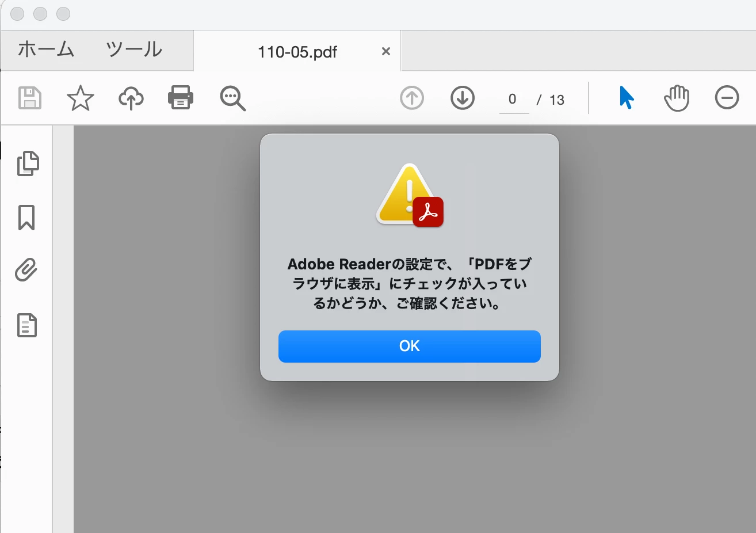Zoom out with the minus circle icon
The width and height of the screenshot is (756, 533).
coord(727,98)
